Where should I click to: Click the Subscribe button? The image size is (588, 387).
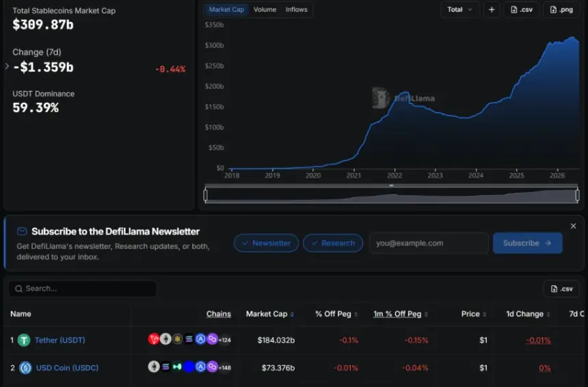tap(528, 243)
